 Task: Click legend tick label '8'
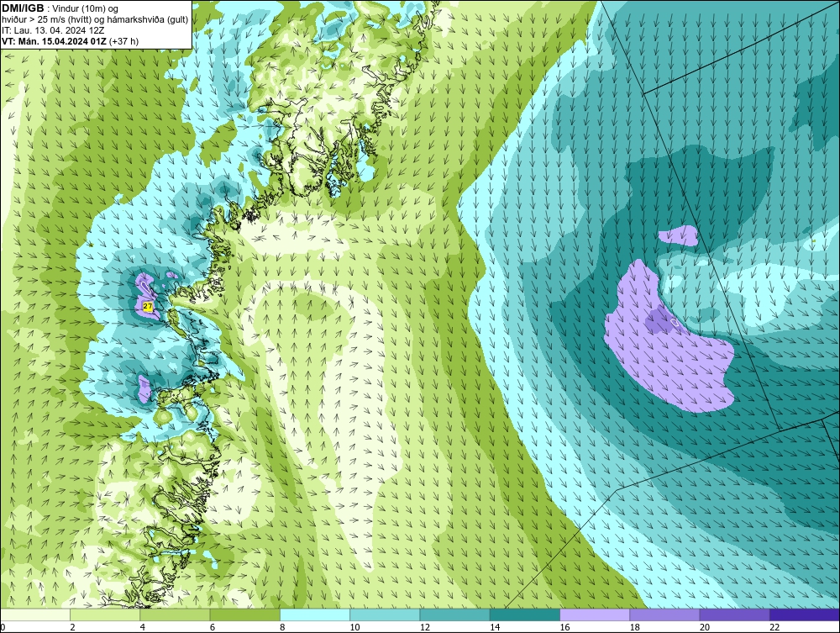click(x=282, y=627)
